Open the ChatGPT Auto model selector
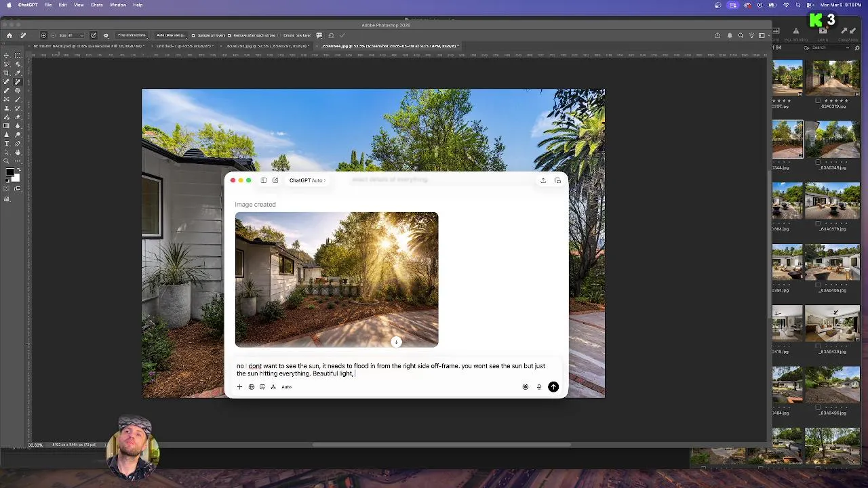The image size is (868, 488). click(307, 180)
